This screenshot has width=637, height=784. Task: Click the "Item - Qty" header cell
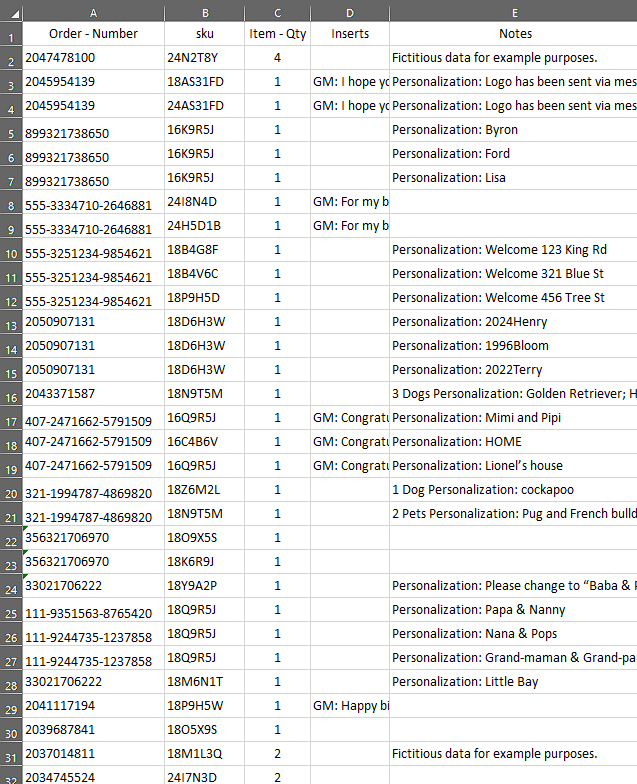[277, 34]
